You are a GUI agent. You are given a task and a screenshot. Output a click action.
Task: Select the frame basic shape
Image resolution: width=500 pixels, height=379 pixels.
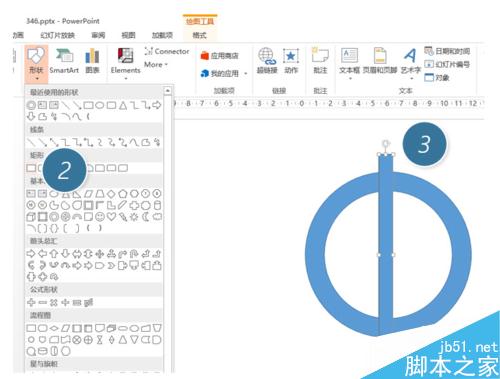tap(88, 205)
